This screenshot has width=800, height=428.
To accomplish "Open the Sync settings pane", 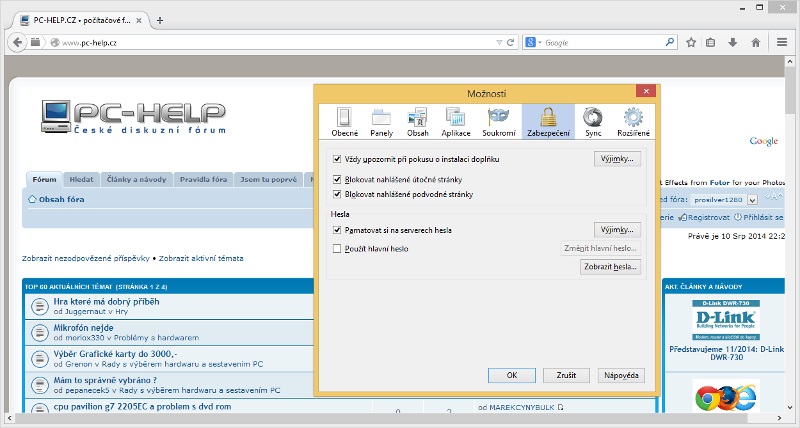I will click(593, 121).
